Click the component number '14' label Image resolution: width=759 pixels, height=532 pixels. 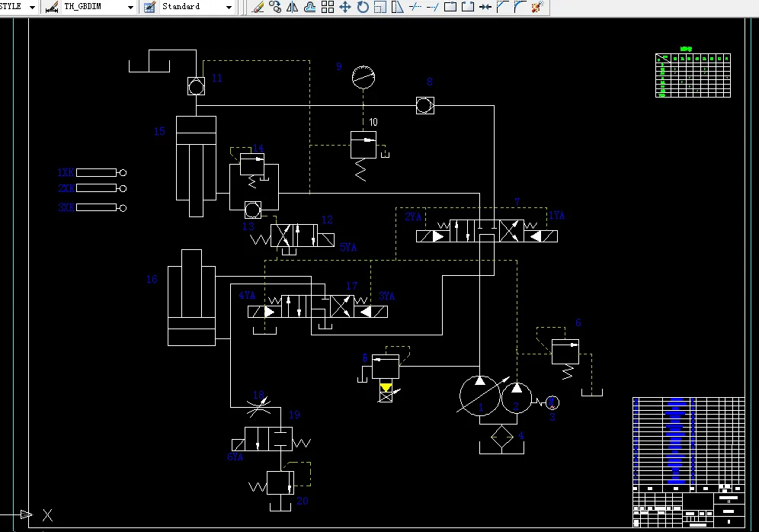[x=258, y=148]
